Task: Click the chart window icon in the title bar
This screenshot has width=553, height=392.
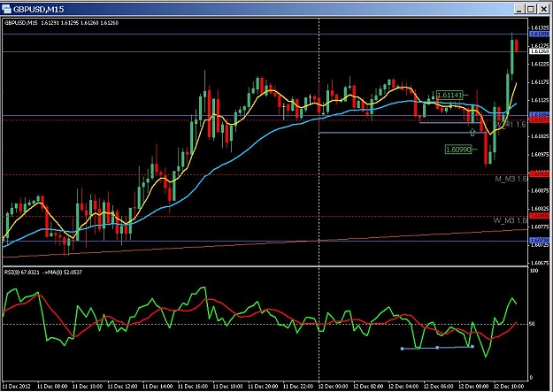Action: point(6,9)
